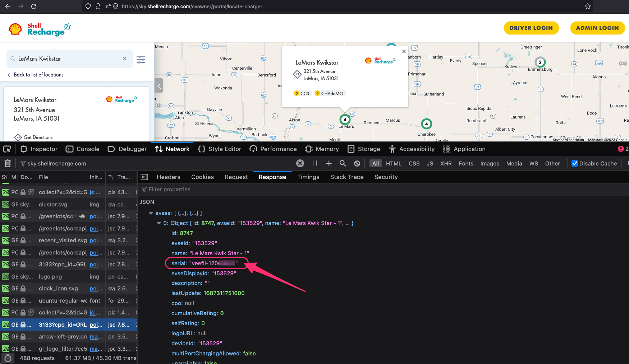Click the browser back arrow

(x=8, y=6)
